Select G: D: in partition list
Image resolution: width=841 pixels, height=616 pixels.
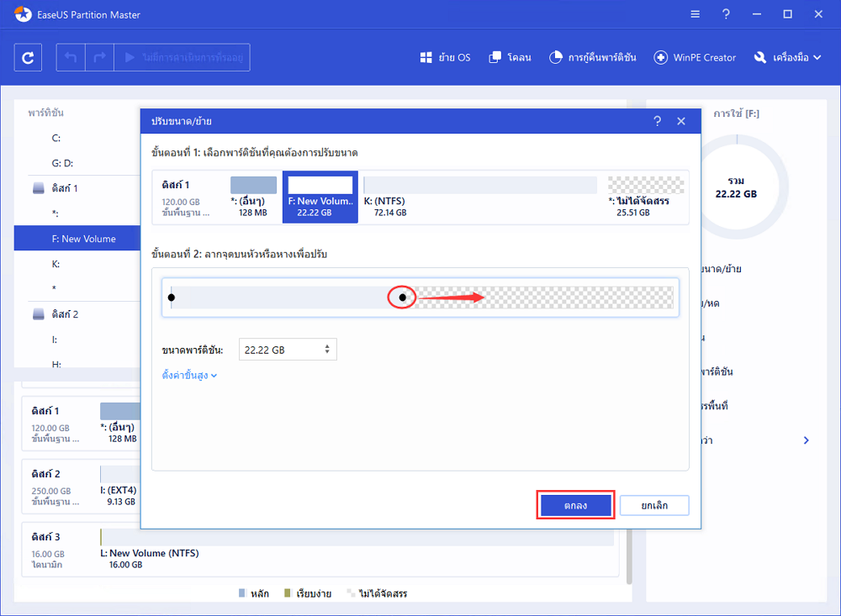62,163
